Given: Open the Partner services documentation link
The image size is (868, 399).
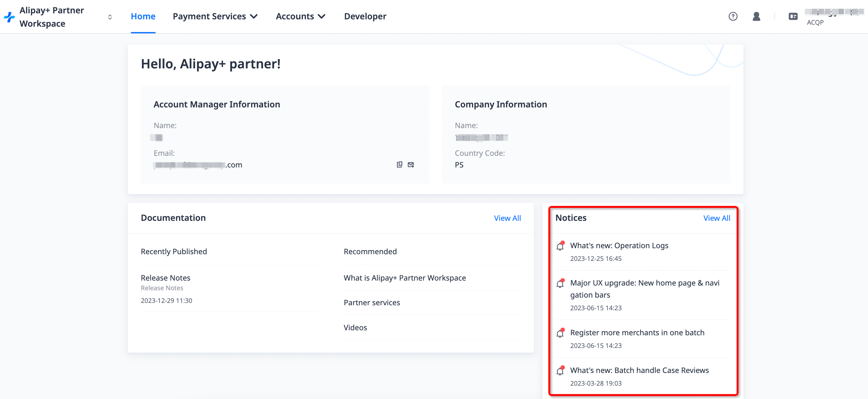Looking at the screenshot, I should pyautogui.click(x=372, y=302).
